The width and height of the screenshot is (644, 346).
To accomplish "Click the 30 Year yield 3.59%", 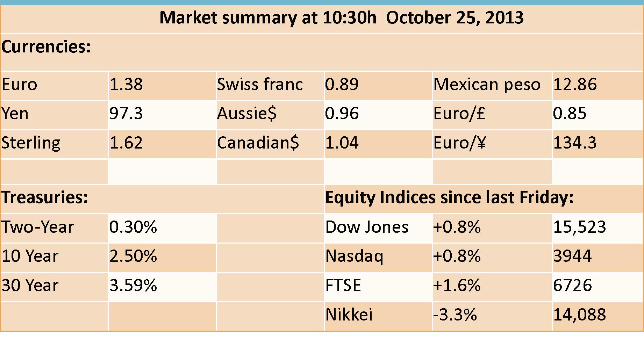I will tap(133, 286).
